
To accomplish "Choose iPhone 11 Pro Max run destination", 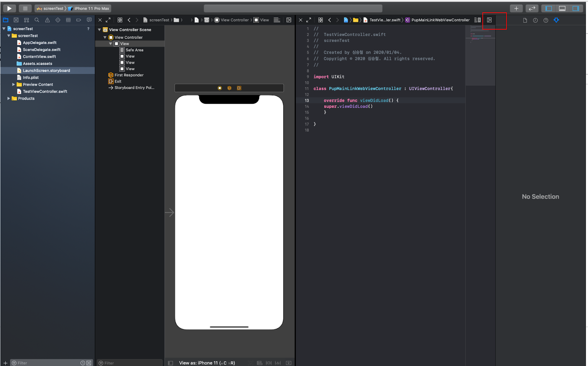I will pos(89,8).
